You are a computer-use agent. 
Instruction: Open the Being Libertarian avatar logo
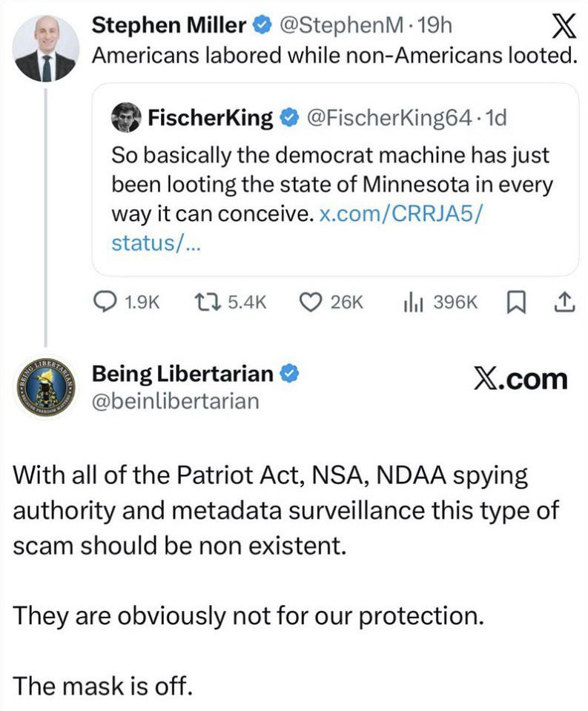point(46,388)
